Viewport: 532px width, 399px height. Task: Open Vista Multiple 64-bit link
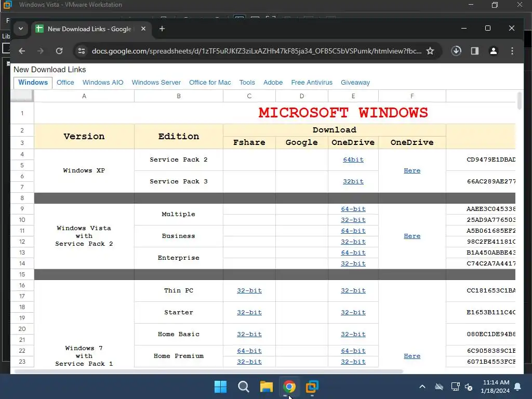pyautogui.click(x=353, y=209)
